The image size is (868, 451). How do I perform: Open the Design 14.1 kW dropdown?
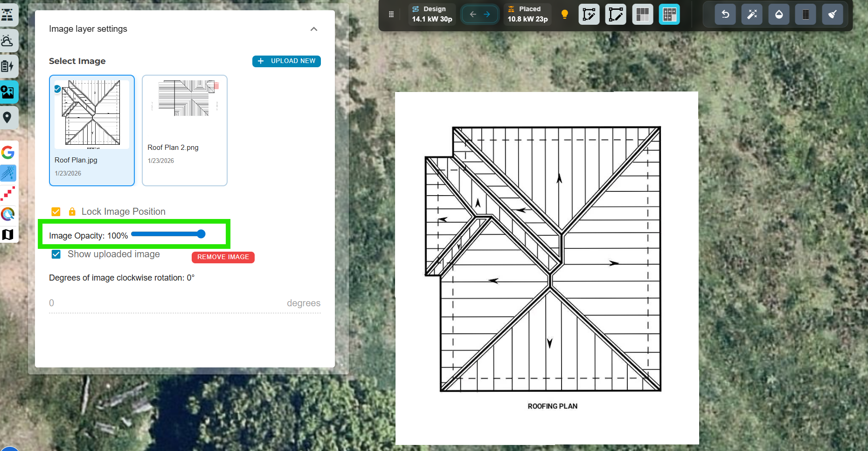tap(432, 14)
